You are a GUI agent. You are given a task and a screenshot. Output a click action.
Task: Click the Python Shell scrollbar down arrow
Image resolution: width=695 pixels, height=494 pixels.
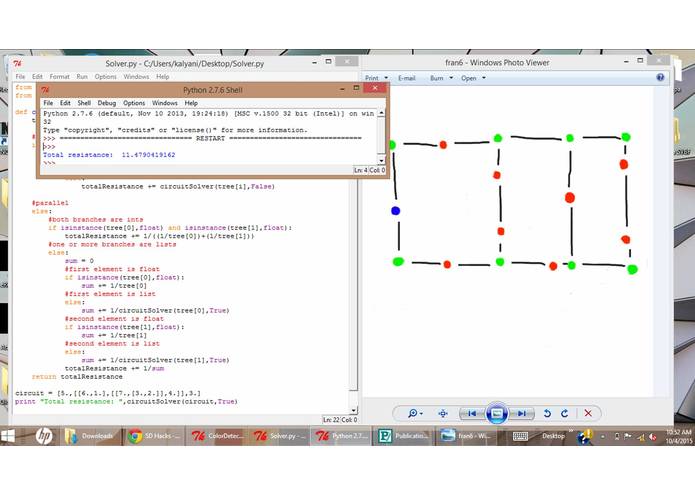pos(381,160)
